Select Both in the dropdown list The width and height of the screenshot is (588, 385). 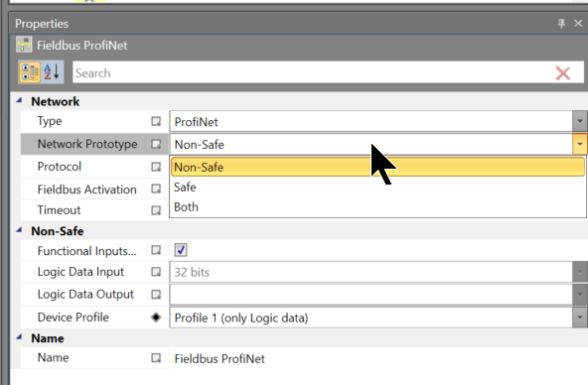[x=377, y=206]
